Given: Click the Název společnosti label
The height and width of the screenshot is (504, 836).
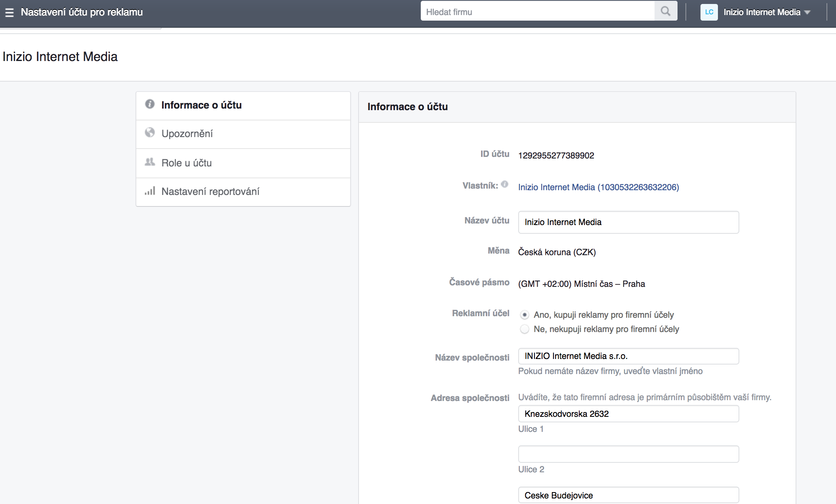Looking at the screenshot, I should [x=472, y=358].
